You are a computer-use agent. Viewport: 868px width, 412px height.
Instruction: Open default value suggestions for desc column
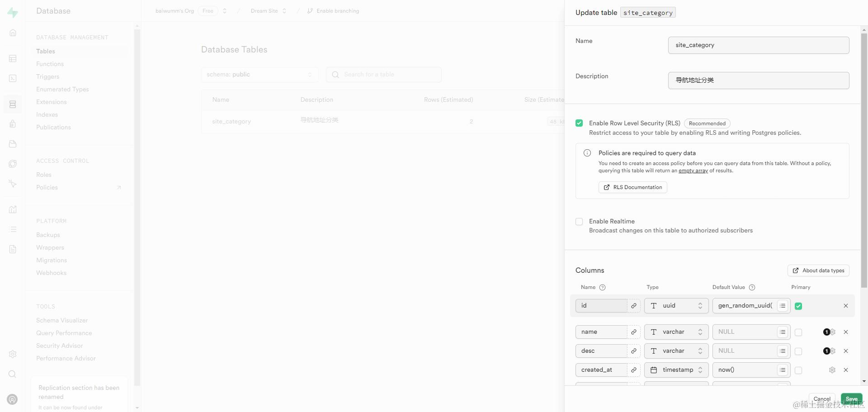tap(783, 351)
